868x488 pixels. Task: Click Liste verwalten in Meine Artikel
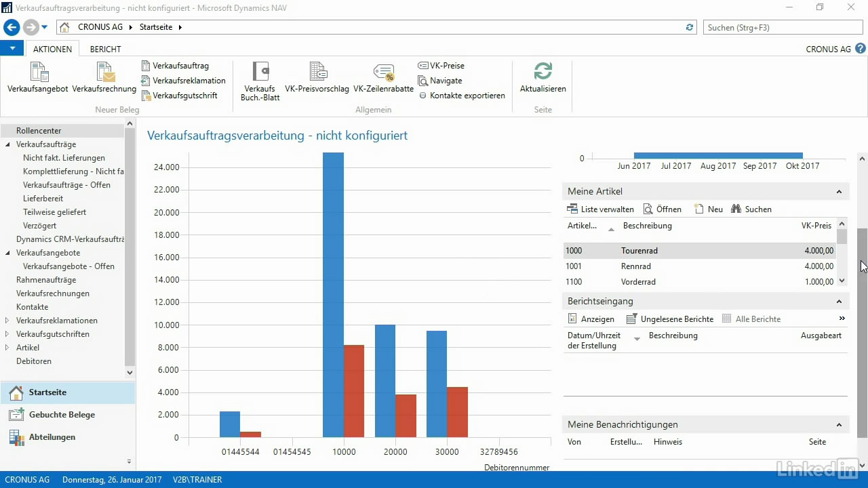tap(601, 209)
